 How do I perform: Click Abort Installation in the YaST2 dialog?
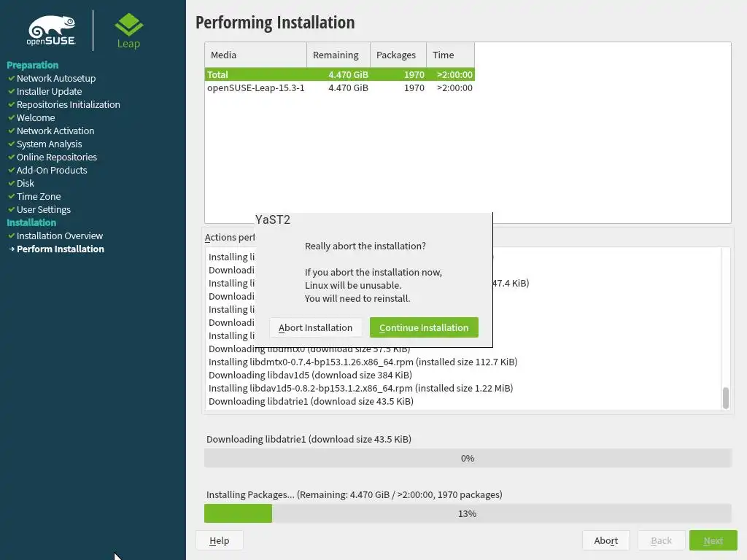point(315,327)
